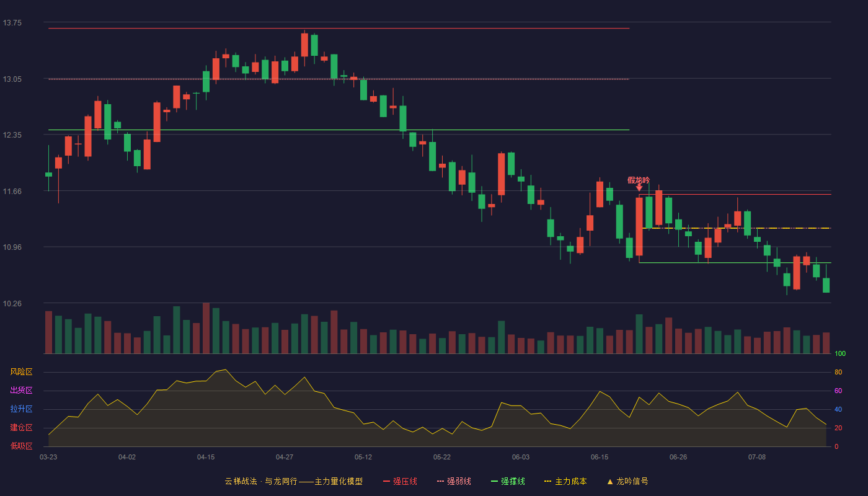Toggle the 强撑线 legend item
The height and width of the screenshot is (496, 868).
click(508, 481)
